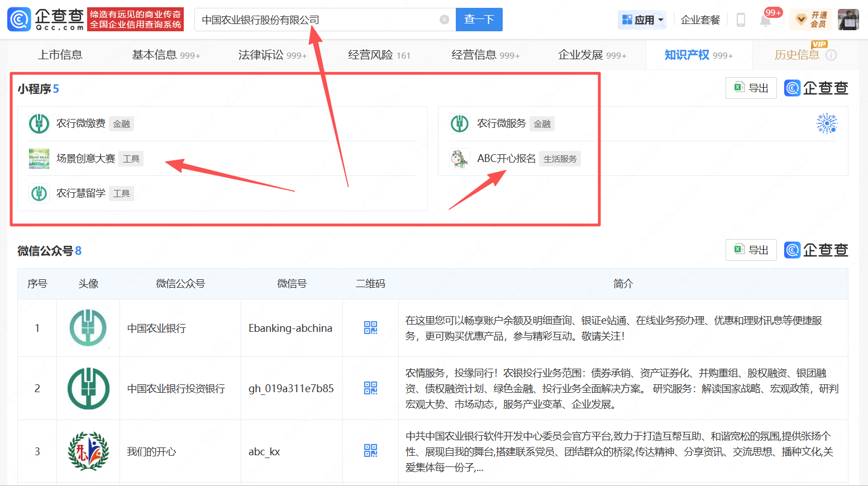Image resolution: width=868 pixels, height=486 pixels.
Task: Click the 场景创意大赛 mini program icon
Action: [39, 158]
